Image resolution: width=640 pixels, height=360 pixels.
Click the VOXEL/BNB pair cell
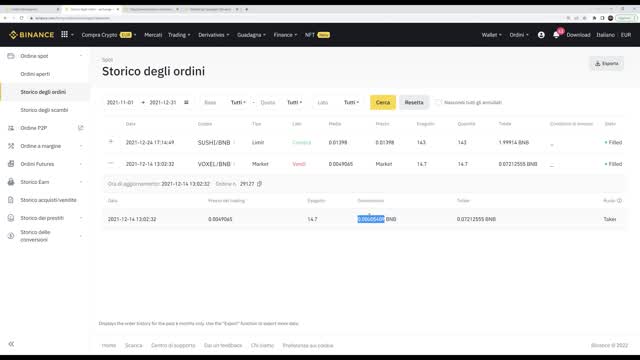[214, 164]
